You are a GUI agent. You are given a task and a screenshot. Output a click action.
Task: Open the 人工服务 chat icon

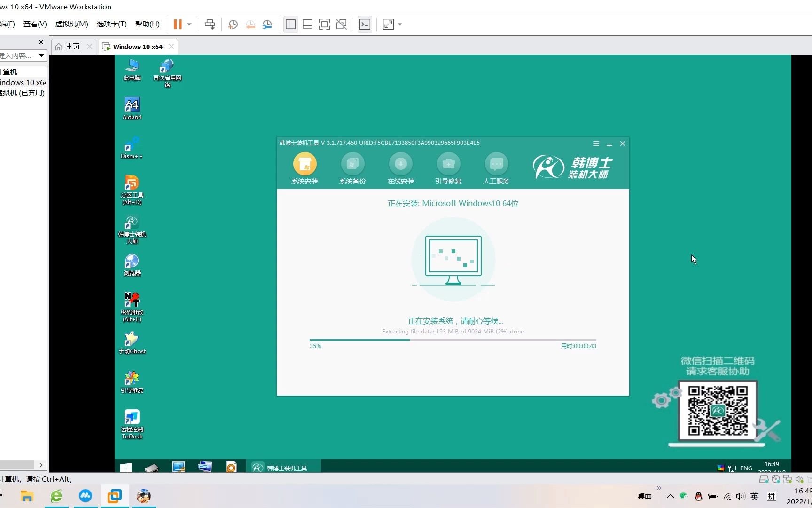tap(496, 168)
